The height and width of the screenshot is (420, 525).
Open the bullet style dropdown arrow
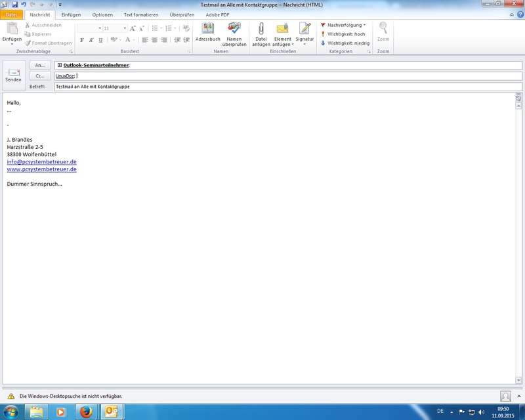(x=161, y=28)
